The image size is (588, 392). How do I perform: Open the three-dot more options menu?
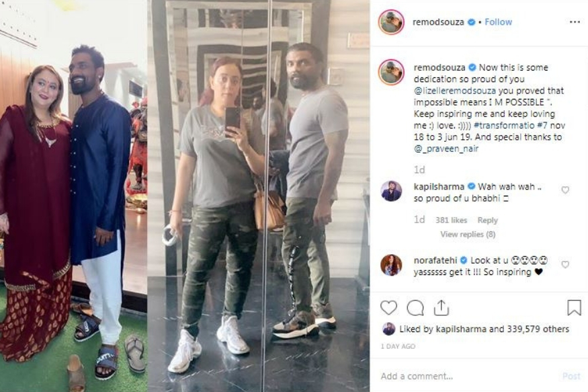pyautogui.click(x=575, y=22)
